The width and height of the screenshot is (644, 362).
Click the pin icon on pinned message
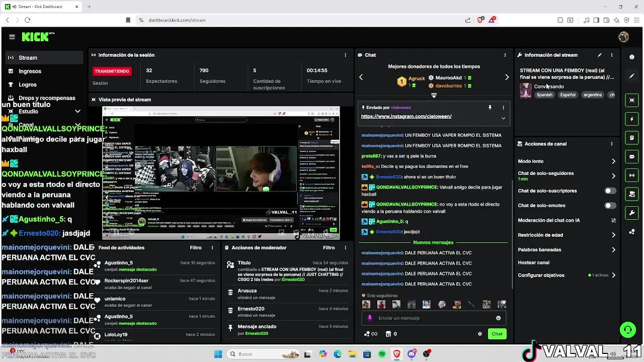click(x=490, y=108)
